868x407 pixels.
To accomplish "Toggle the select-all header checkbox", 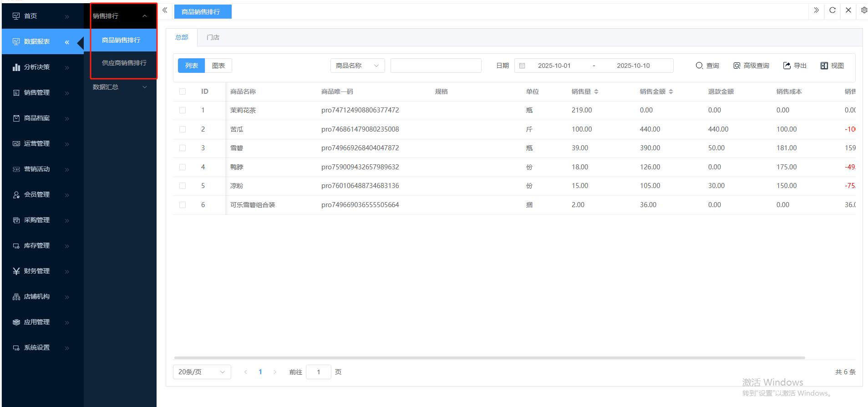I will point(183,92).
